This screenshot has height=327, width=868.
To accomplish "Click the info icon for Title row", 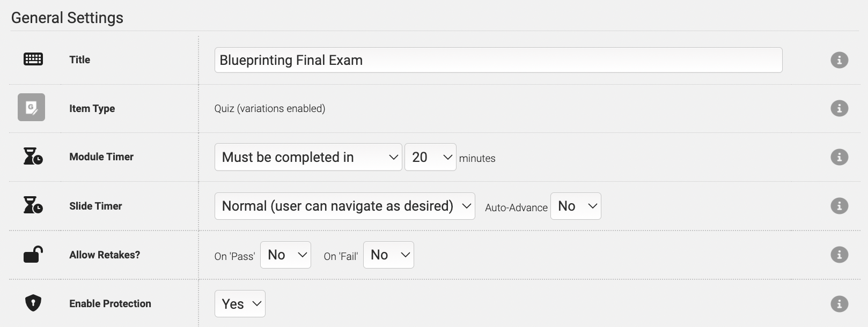I will point(839,60).
